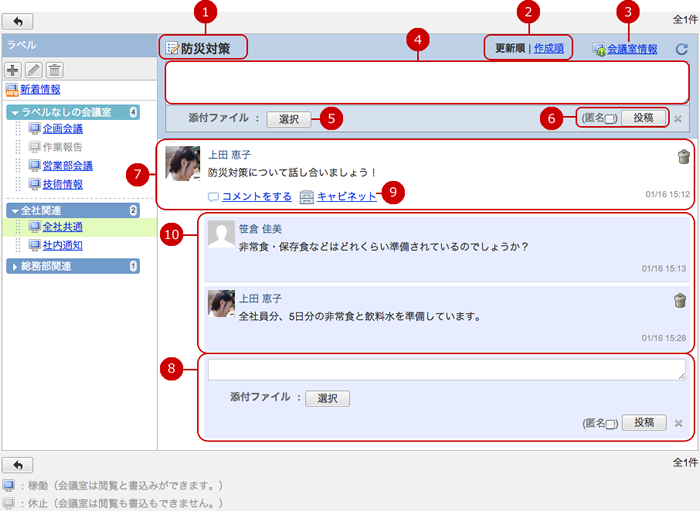
Task: Click 選択 to attach file to comment
Action: (327, 399)
